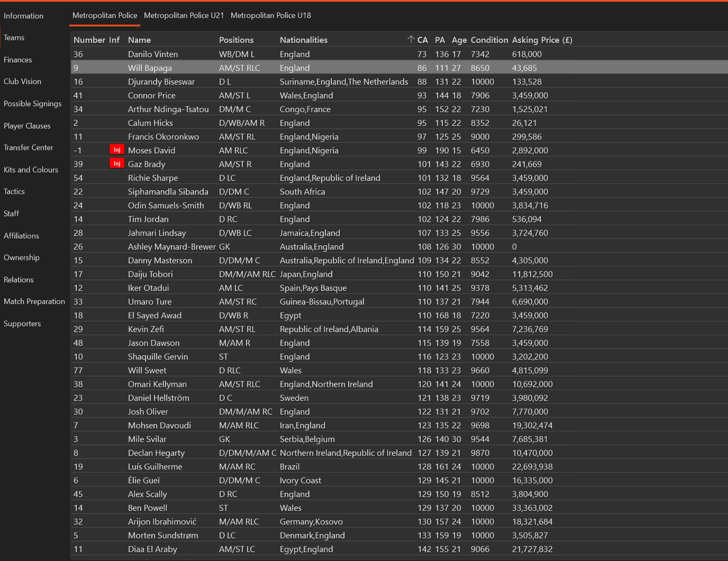Open Possible Signings in sidebar
This screenshot has width=728, height=561.
pos(33,104)
